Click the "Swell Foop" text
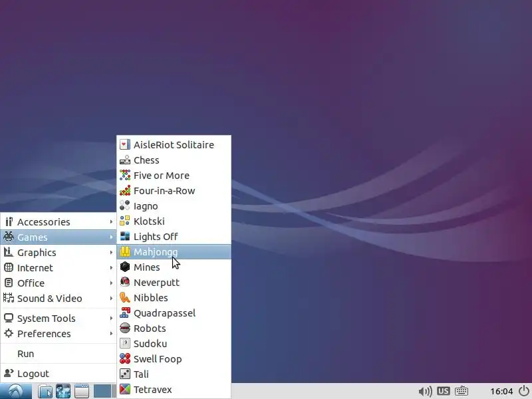The height and width of the screenshot is (399, 532). [x=158, y=359]
